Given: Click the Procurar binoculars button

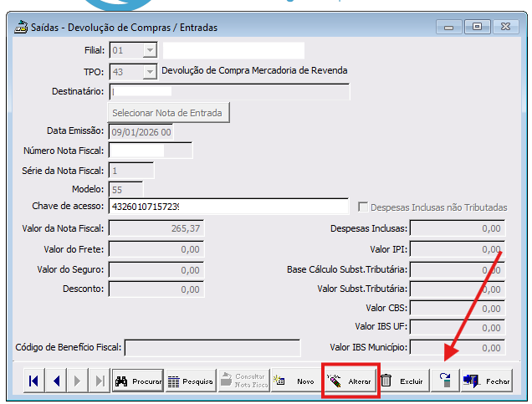Looking at the screenshot, I should coord(138,381).
